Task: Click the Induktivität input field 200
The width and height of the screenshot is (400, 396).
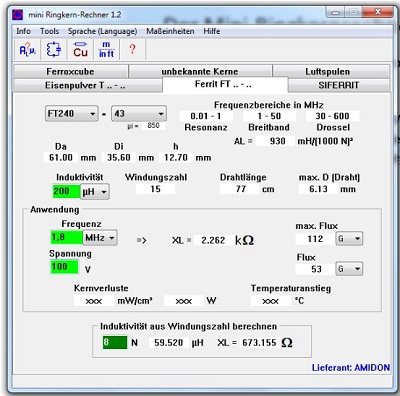Action: click(x=66, y=191)
